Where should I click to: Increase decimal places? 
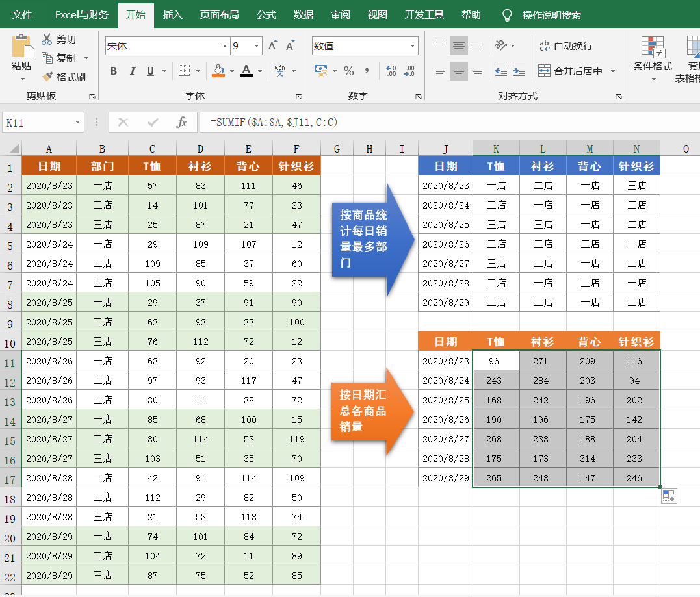coord(391,71)
